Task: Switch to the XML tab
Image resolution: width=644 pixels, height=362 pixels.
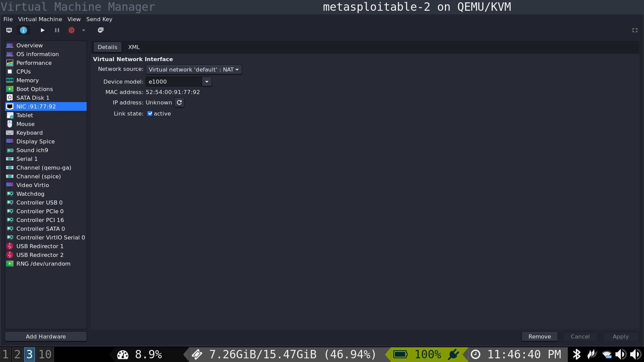Action: coord(134,47)
